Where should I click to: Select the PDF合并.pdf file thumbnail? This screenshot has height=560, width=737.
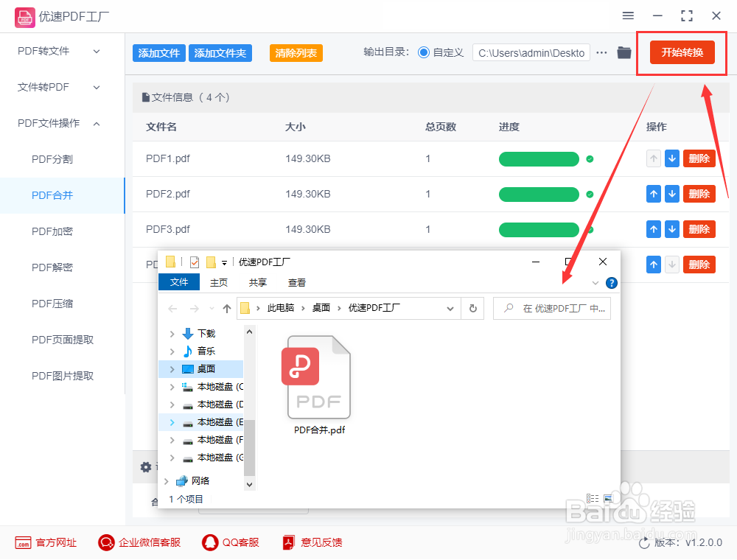(x=318, y=378)
